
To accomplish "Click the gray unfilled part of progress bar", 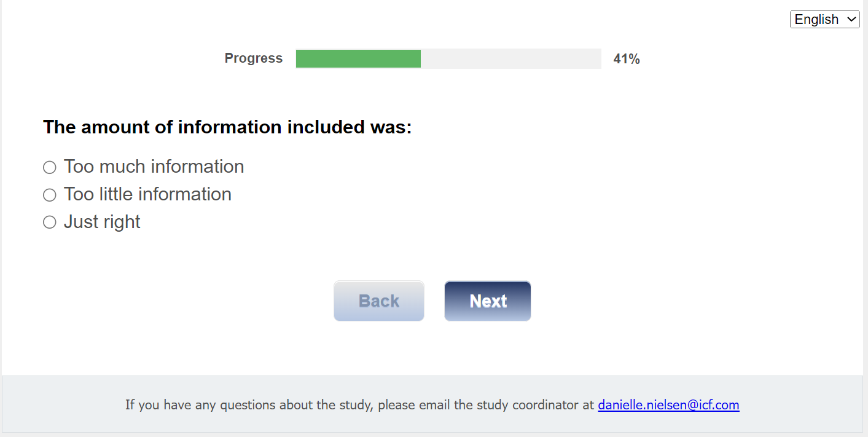I will (510, 59).
